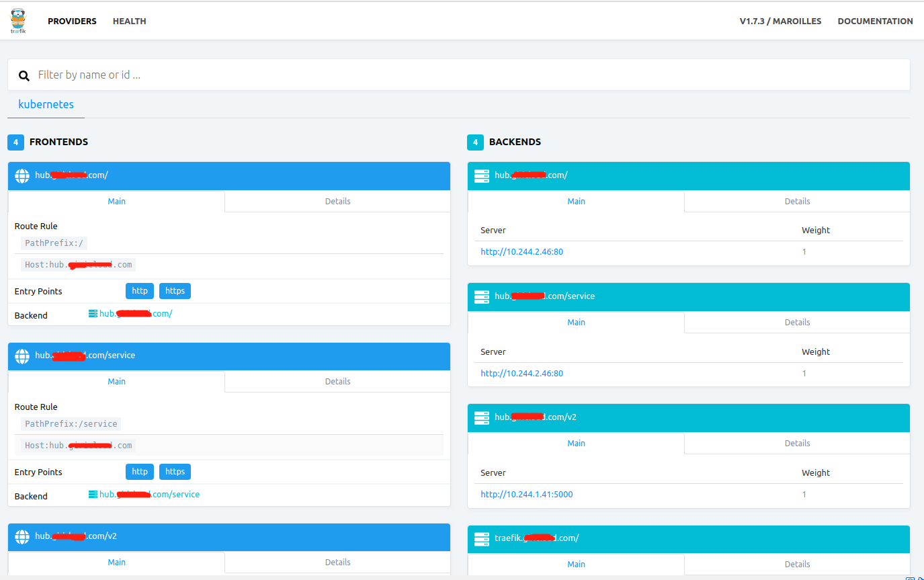
Task: Open Details tab of the traefik backend
Action: (x=797, y=565)
